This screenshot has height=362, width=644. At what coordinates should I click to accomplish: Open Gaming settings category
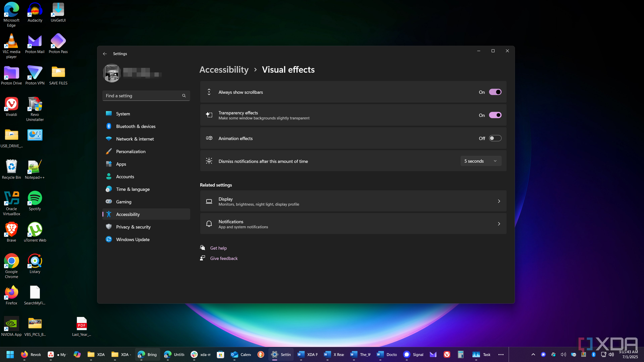point(146,202)
